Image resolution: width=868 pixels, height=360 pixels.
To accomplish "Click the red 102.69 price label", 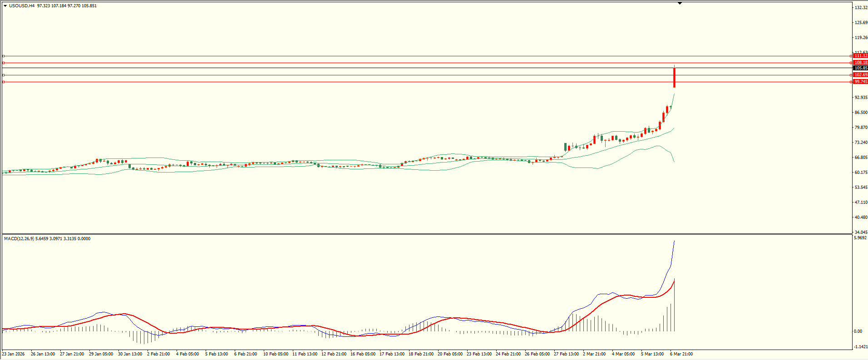I will (860, 75).
